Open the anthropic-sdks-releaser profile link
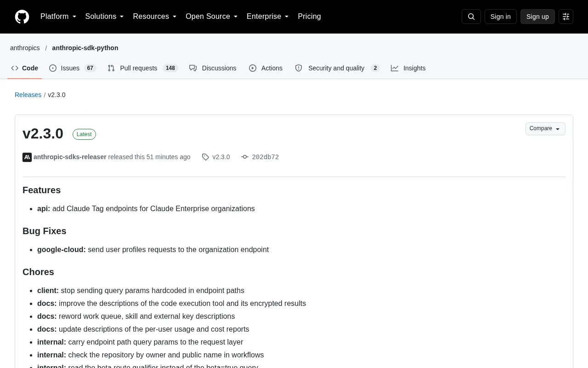 pos(70,157)
